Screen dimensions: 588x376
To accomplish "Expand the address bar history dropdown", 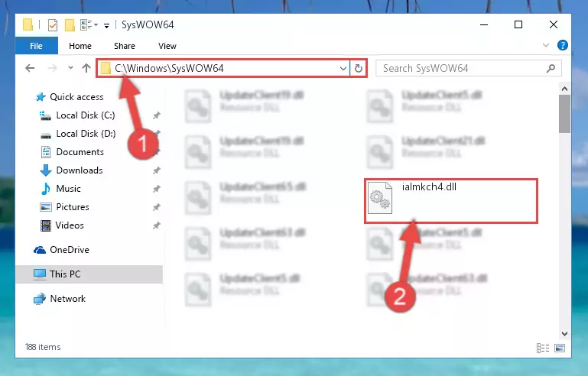I will 343,69.
